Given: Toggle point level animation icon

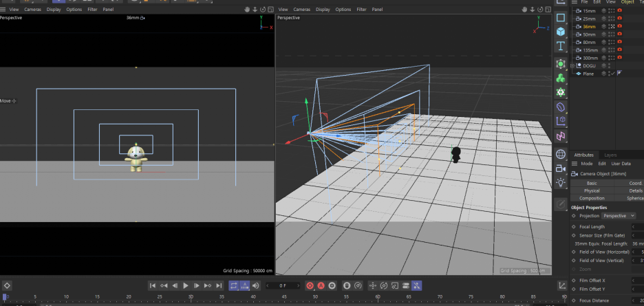Looking at the screenshot, I should click(416, 285).
